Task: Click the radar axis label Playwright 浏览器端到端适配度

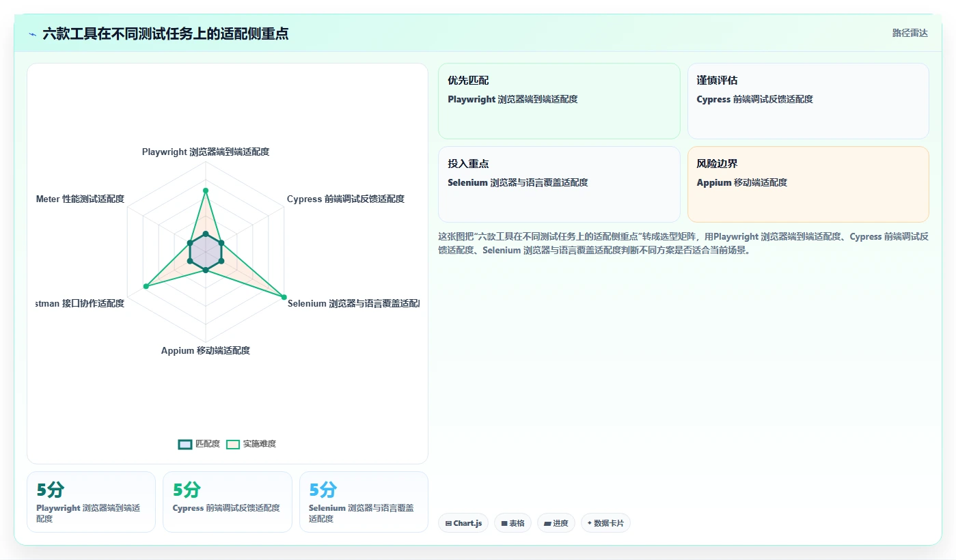Action: pyautogui.click(x=206, y=152)
